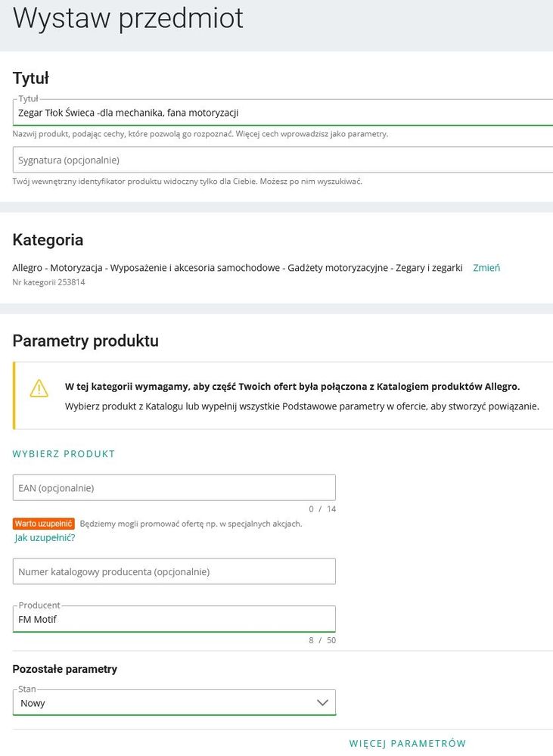553x756 pixels.
Task: Click the 'Wystaw przedmiot' page heading
Action: pos(128,19)
